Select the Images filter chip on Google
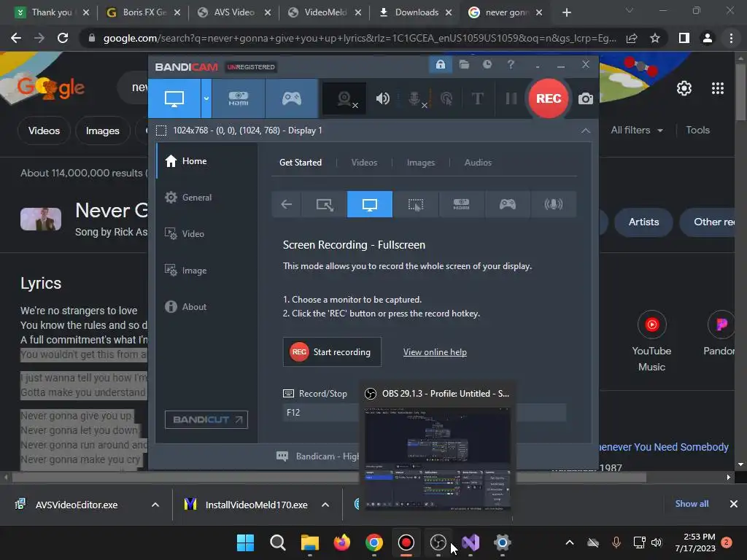Image resolution: width=747 pixels, height=560 pixels. click(x=102, y=131)
